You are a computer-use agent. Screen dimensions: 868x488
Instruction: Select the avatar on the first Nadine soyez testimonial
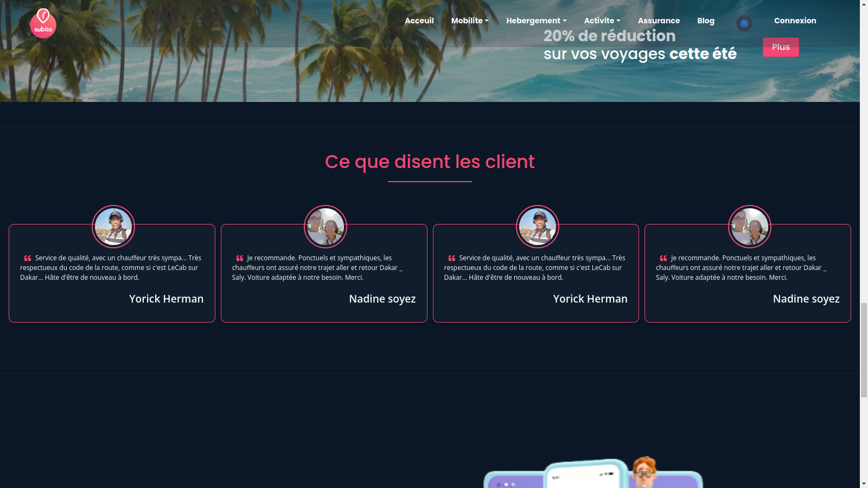[325, 227]
